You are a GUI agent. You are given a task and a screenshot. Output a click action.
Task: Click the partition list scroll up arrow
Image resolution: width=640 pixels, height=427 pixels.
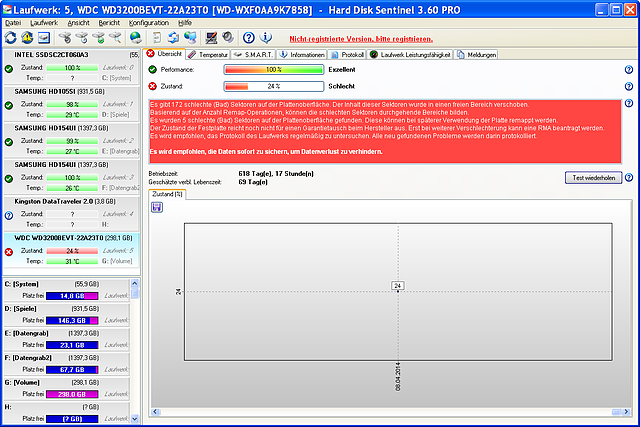pos(135,283)
